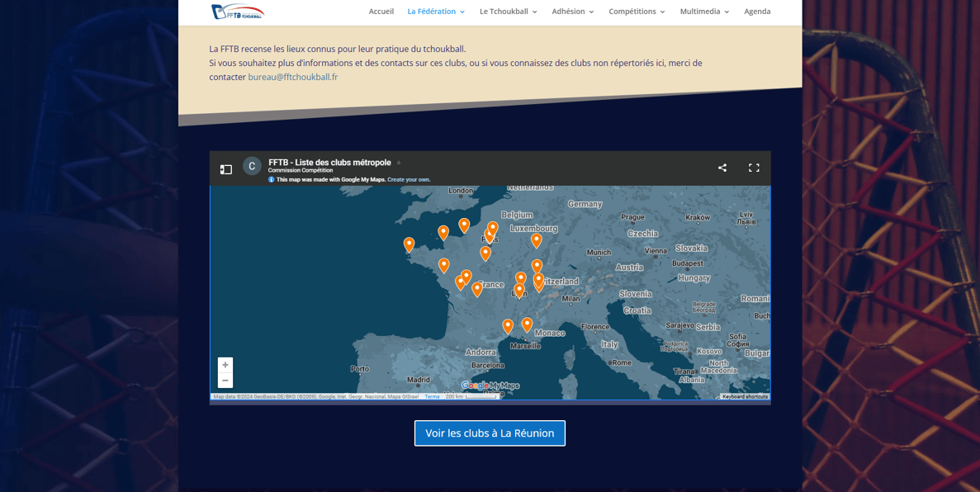Open the 'Create your own' map link
This screenshot has height=492, width=980.
pyautogui.click(x=409, y=179)
